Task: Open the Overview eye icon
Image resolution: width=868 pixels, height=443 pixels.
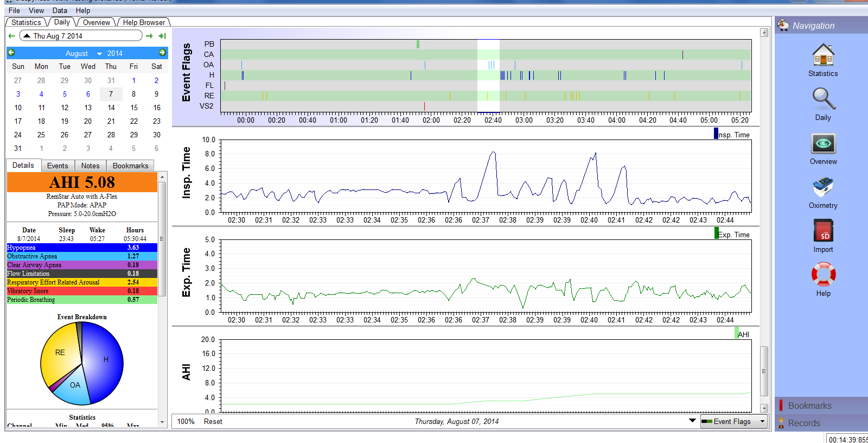Action: 823,144
